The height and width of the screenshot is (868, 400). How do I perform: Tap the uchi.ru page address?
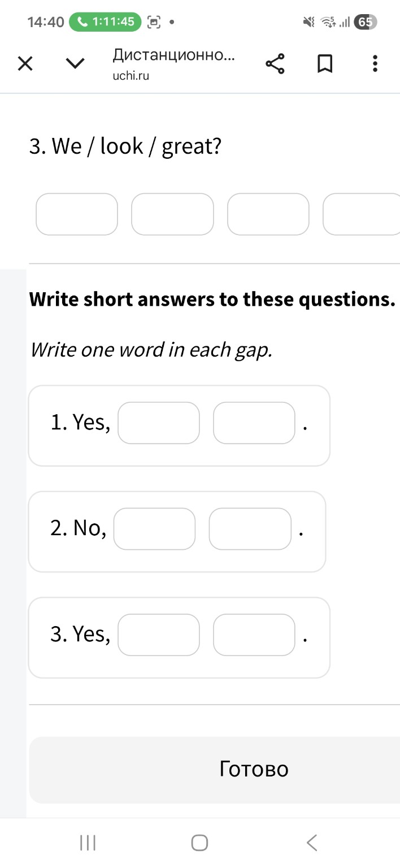click(131, 76)
